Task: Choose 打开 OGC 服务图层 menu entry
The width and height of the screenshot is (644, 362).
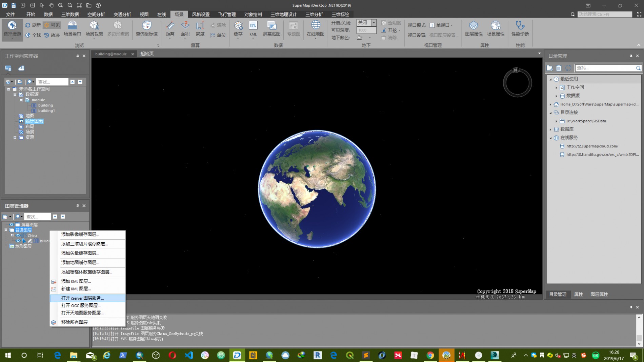Action: coord(87,305)
